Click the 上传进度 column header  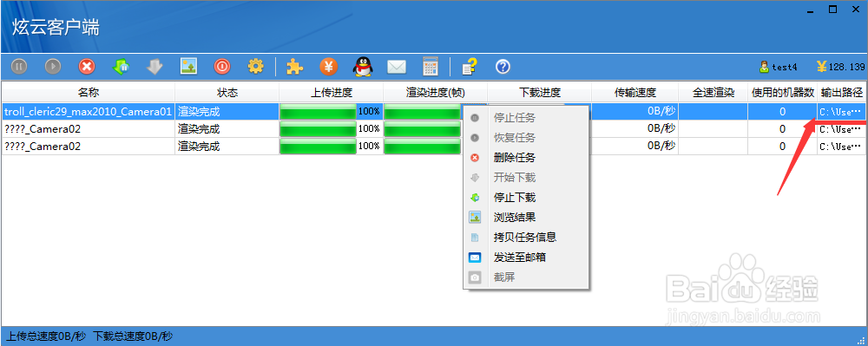tap(331, 92)
